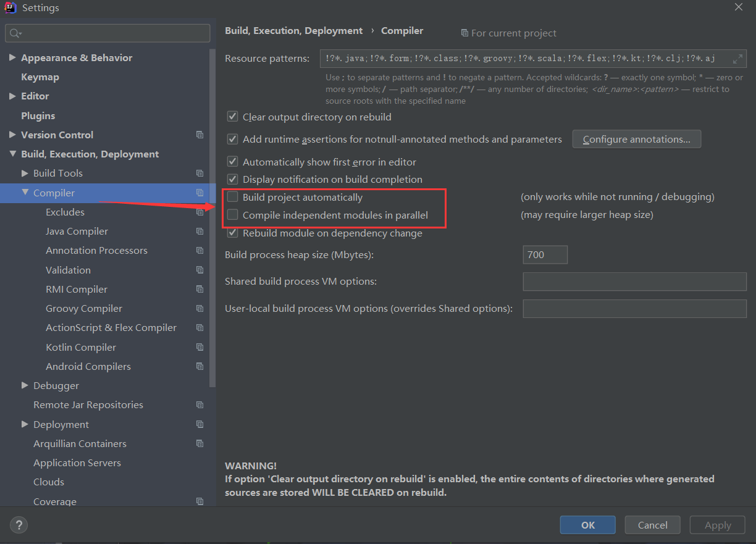The image size is (756, 544).
Task: Select Keymap in settings tree
Action: 40,77
